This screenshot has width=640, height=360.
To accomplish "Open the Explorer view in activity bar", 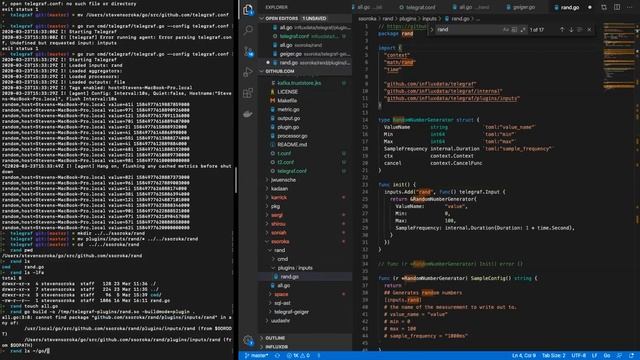I will 248,9.
